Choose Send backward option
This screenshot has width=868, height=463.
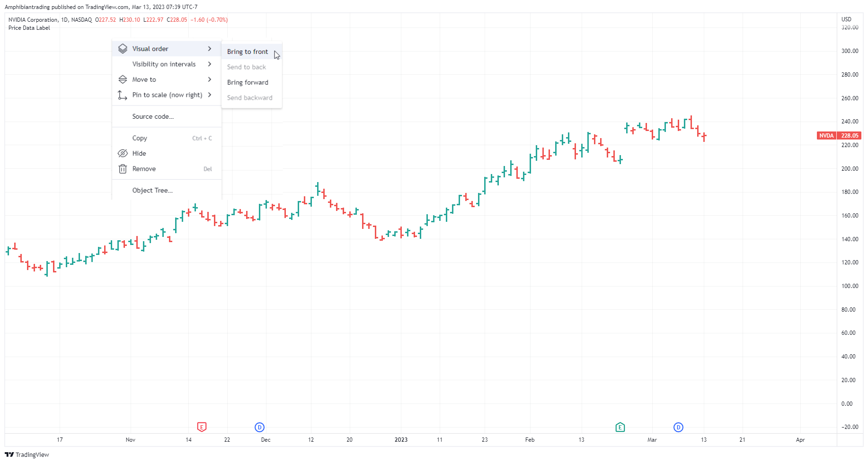tap(252, 98)
